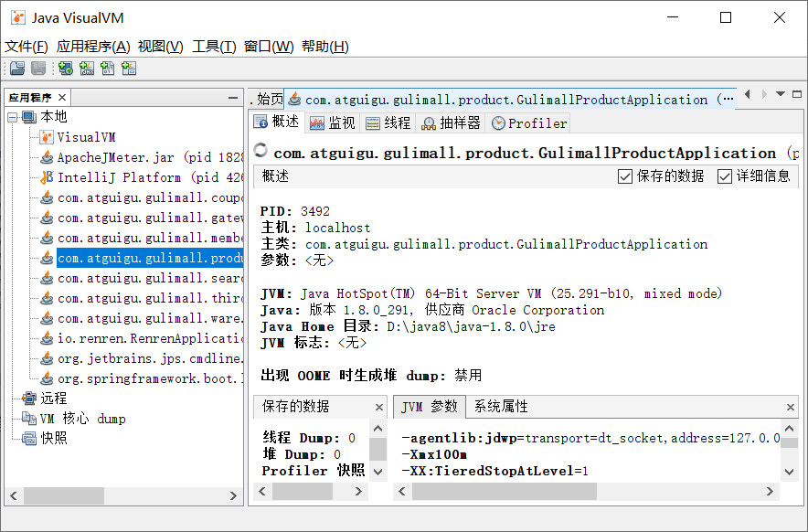Open the 抽样器 tab

point(451,122)
